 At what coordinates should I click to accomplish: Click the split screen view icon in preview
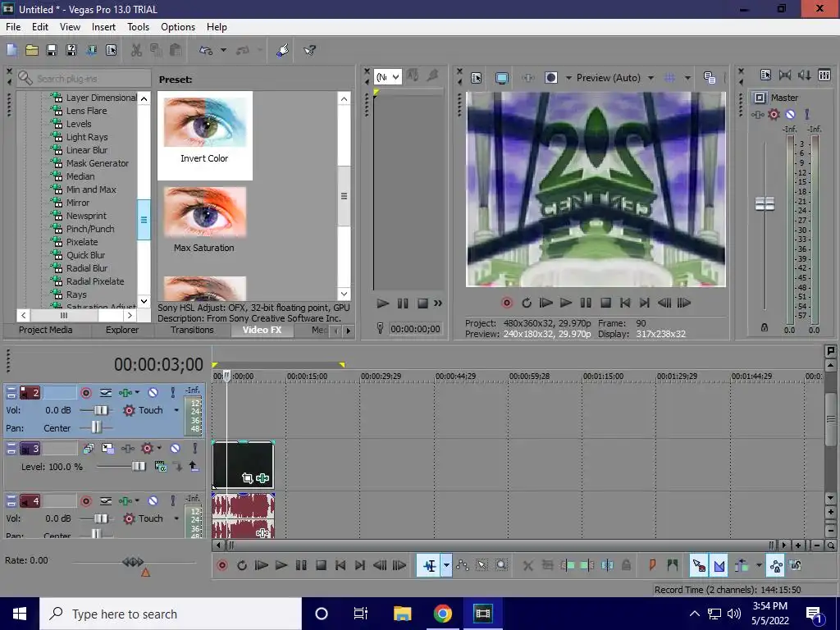point(551,78)
